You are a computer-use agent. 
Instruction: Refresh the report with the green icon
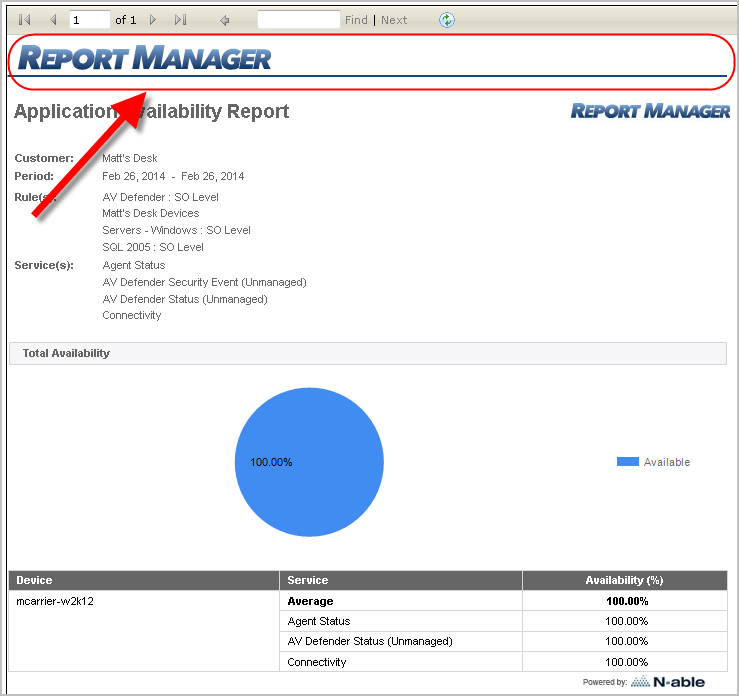(x=446, y=20)
